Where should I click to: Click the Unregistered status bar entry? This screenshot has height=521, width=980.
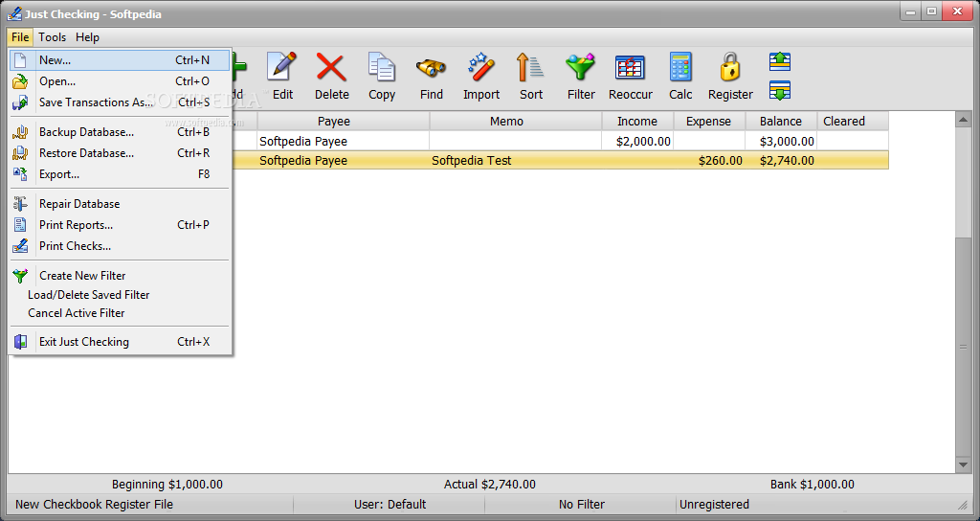click(714, 504)
